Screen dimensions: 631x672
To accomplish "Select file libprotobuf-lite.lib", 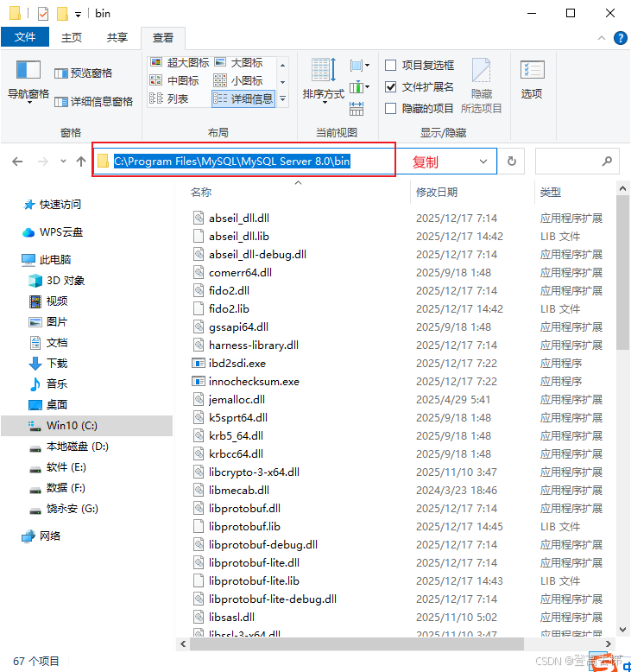I will [x=254, y=581].
